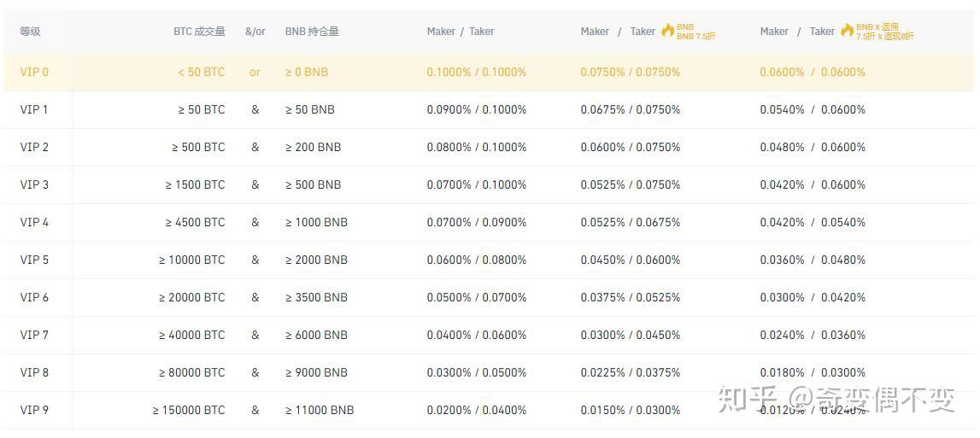Click the 0.0450% / 0.0600% fee in VIP 5
This screenshot has width=980, height=438.
[631, 260]
